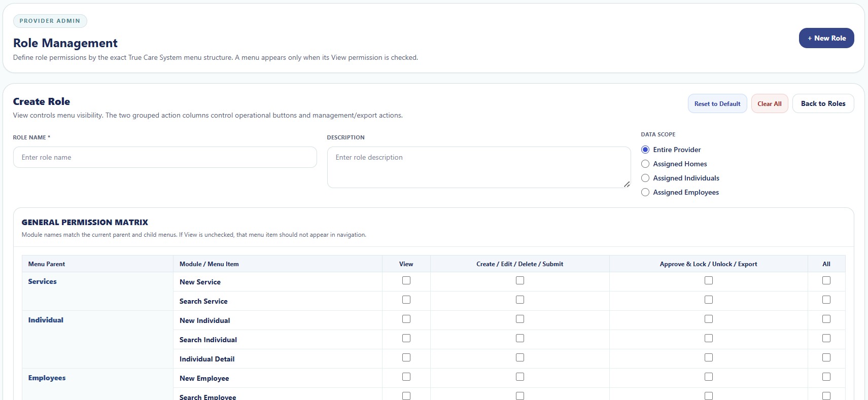
Task: Click the New Individual module name
Action: click(204, 320)
